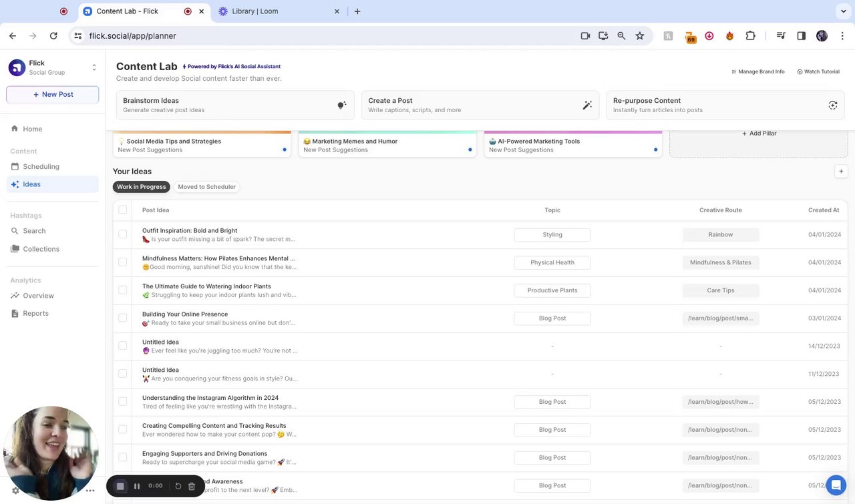Click the presenter webcam bubble
Image resolution: width=855 pixels, height=504 pixels.
(x=51, y=453)
